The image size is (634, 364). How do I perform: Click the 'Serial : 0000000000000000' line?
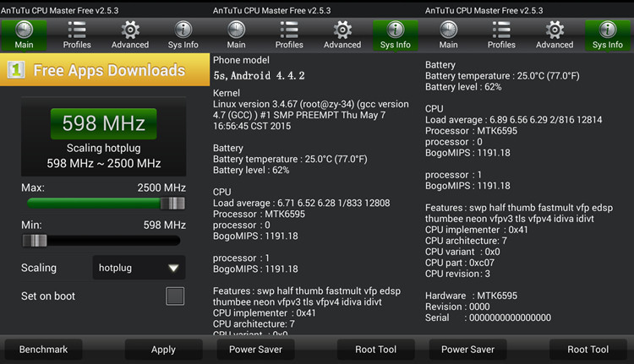tap(488, 318)
